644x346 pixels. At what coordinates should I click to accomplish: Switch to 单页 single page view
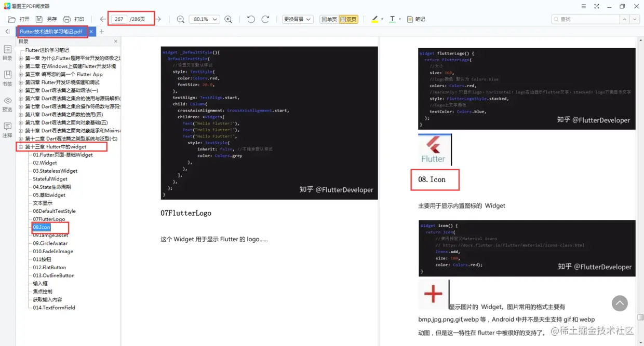click(x=329, y=19)
